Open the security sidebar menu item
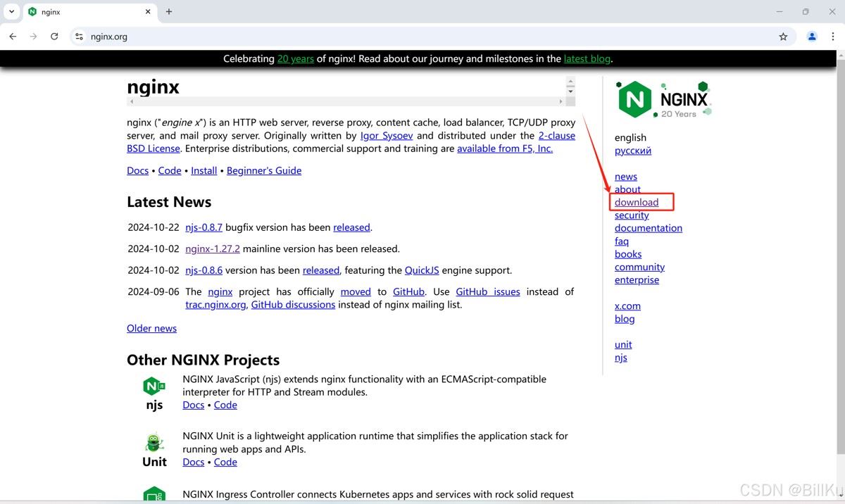 point(632,215)
